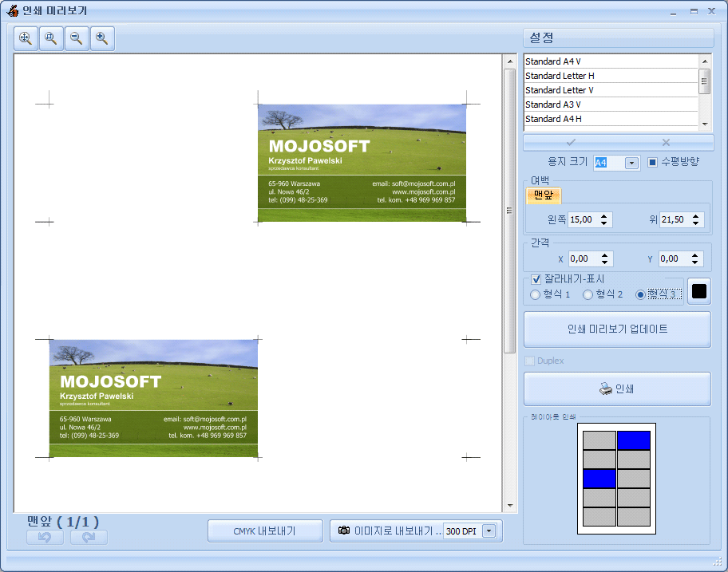Toggle the Duplex checkbox
The image size is (728, 572).
tap(529, 361)
